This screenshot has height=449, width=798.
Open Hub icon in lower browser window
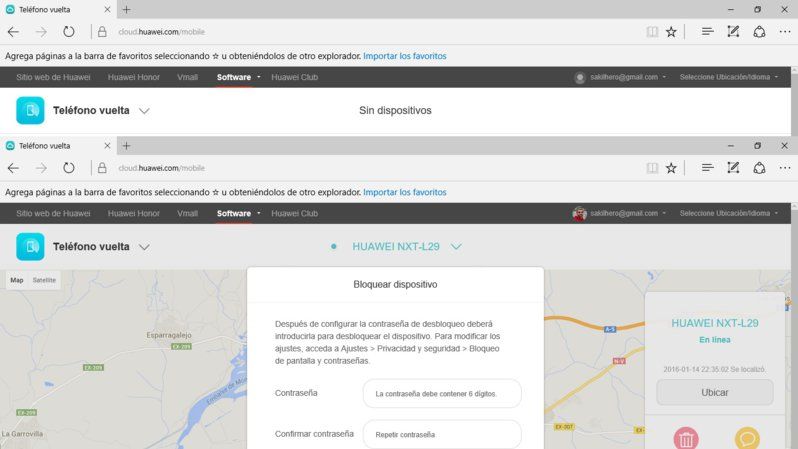pyautogui.click(x=707, y=167)
